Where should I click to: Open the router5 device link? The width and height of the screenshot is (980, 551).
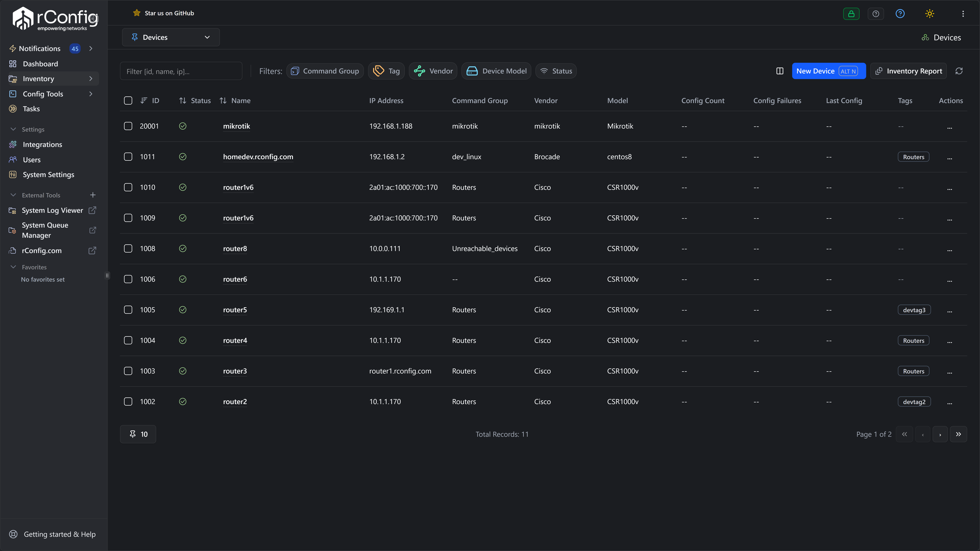pyautogui.click(x=235, y=310)
